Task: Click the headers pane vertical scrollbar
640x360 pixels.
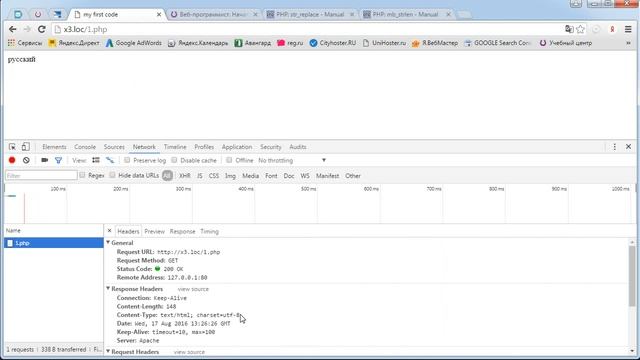Action: click(632, 276)
